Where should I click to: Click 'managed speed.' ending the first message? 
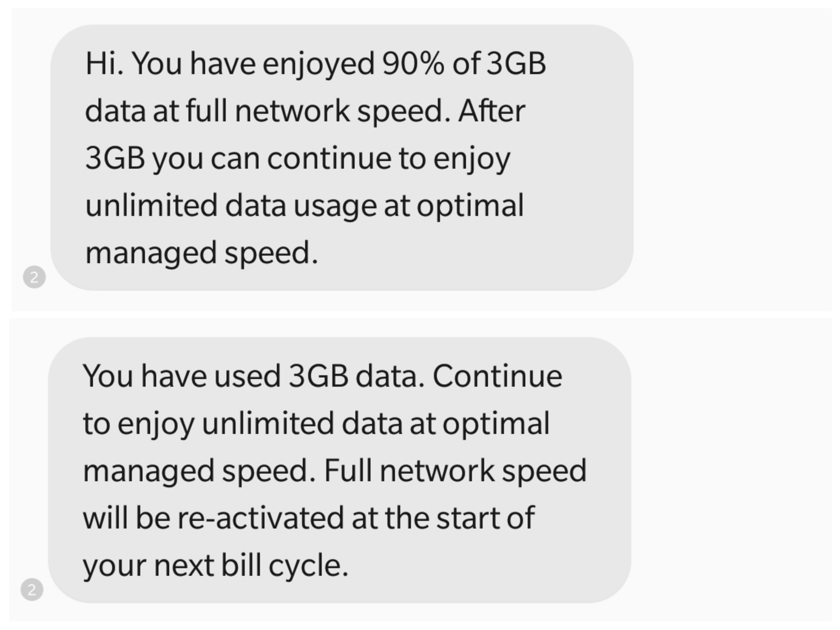pos(201,253)
